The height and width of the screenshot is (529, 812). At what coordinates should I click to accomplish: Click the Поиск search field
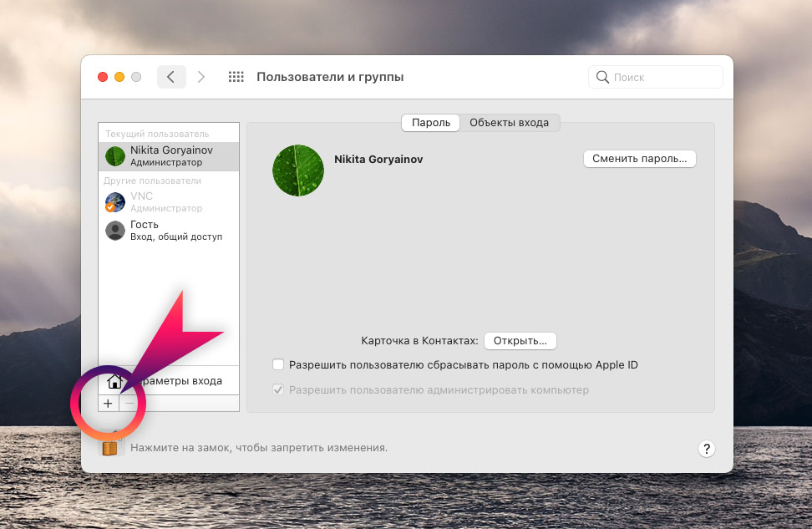(x=656, y=77)
